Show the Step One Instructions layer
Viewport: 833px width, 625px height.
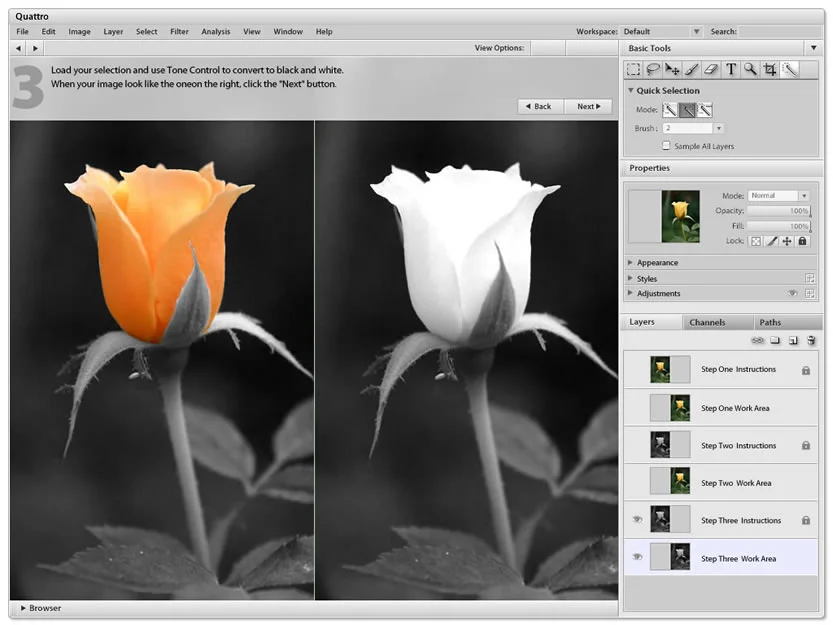(638, 369)
